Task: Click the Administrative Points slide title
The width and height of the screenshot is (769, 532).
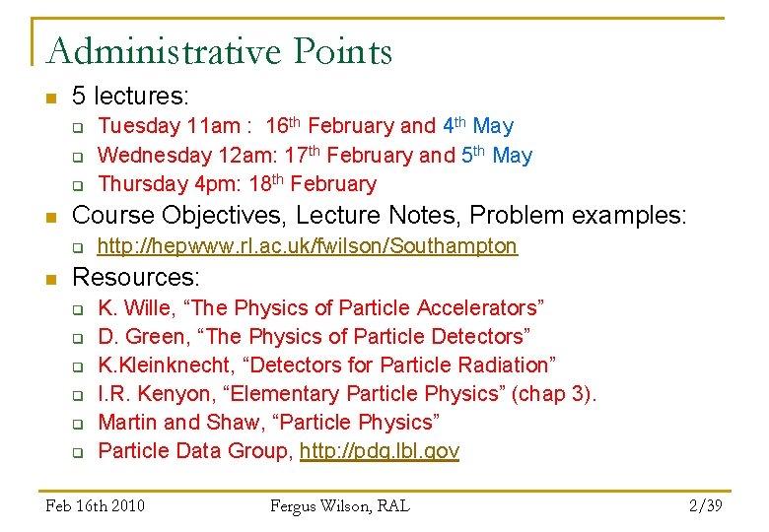Action: point(219,51)
